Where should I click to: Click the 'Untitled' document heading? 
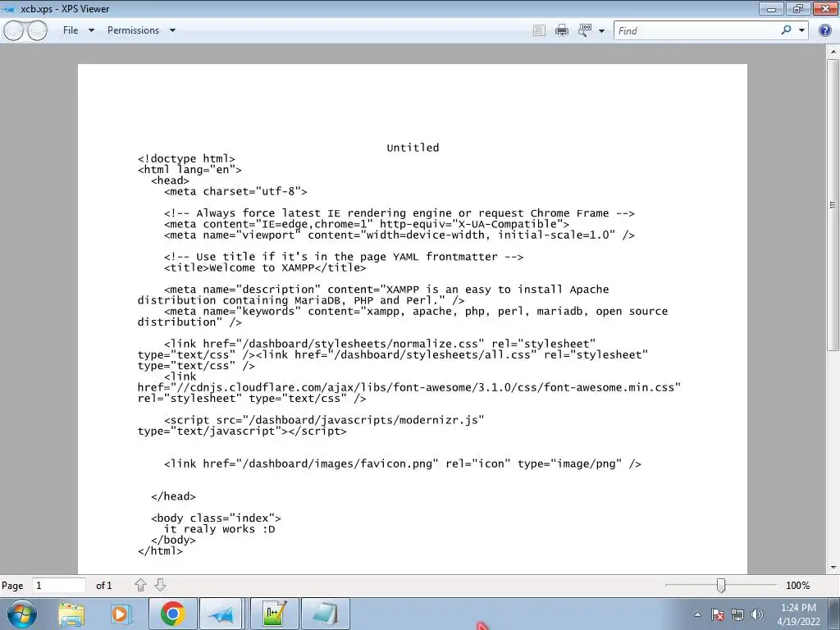[x=413, y=148]
